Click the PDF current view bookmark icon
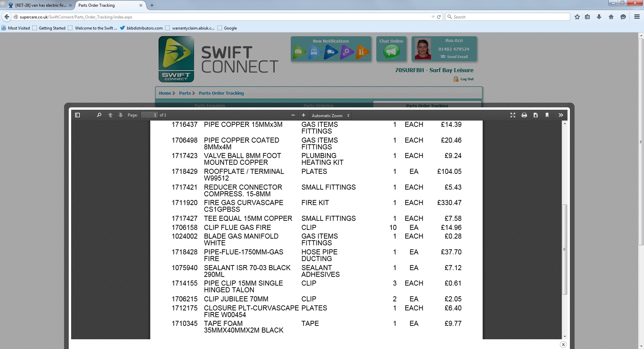 click(x=547, y=115)
